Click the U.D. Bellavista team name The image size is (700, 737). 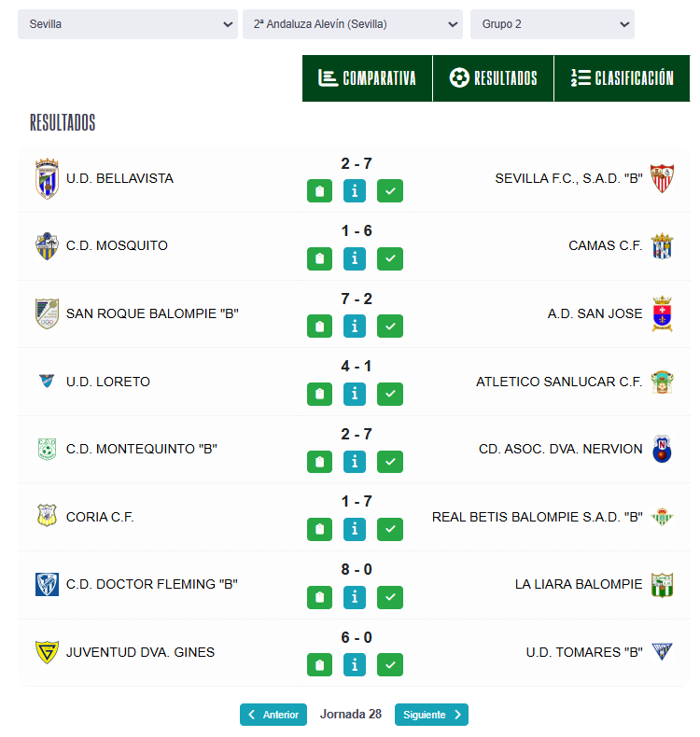click(x=119, y=178)
